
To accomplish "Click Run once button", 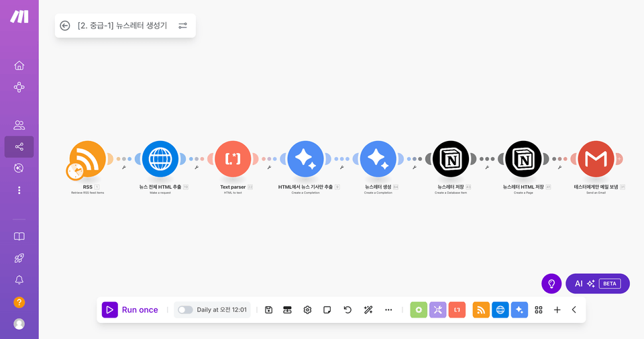I will pos(130,310).
